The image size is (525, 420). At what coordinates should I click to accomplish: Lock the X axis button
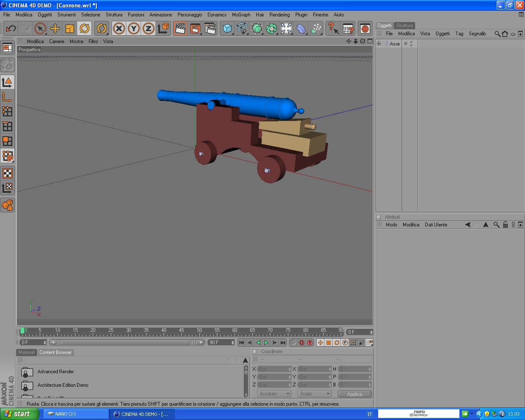[x=119, y=28]
